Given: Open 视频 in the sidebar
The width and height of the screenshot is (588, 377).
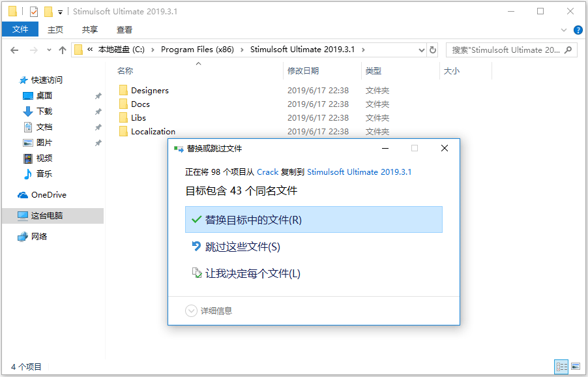Looking at the screenshot, I should point(44,158).
